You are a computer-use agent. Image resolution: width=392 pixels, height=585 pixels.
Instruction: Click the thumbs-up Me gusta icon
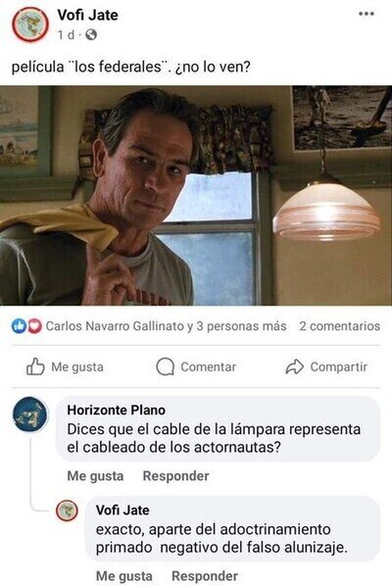35,366
